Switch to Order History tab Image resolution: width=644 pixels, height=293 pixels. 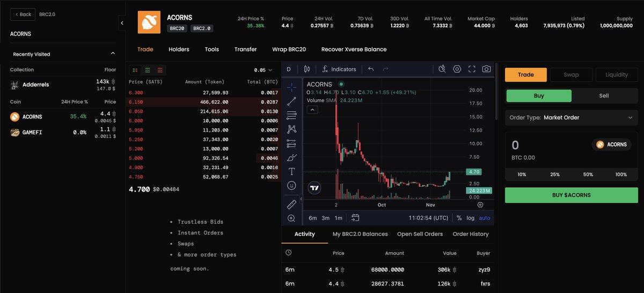coord(471,234)
